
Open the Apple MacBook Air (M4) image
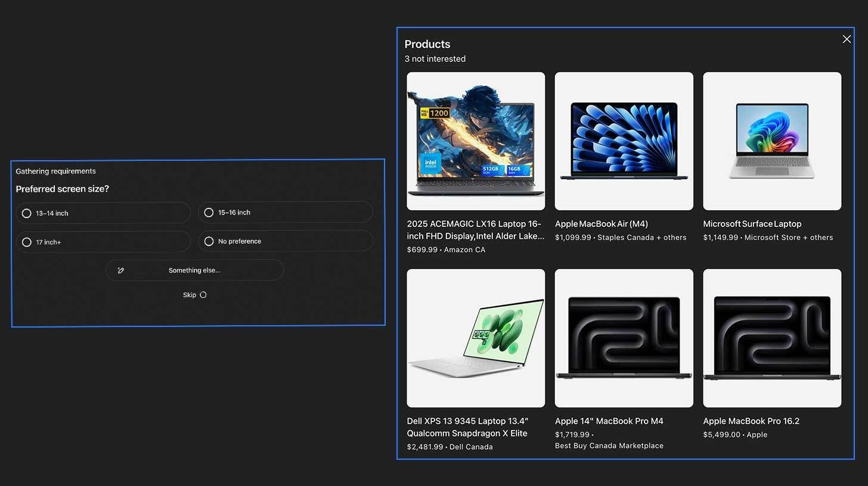(x=624, y=141)
